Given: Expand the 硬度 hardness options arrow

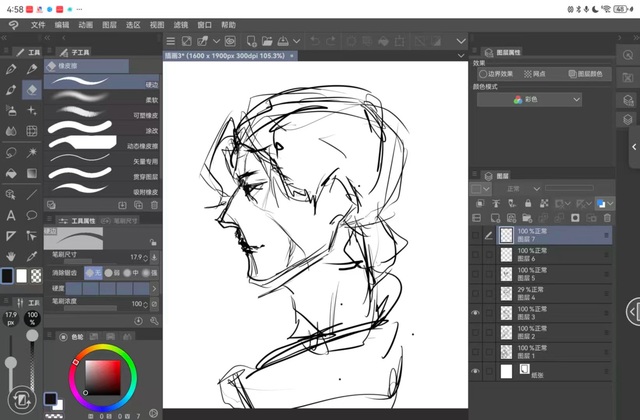Looking at the screenshot, I should 156,288.
